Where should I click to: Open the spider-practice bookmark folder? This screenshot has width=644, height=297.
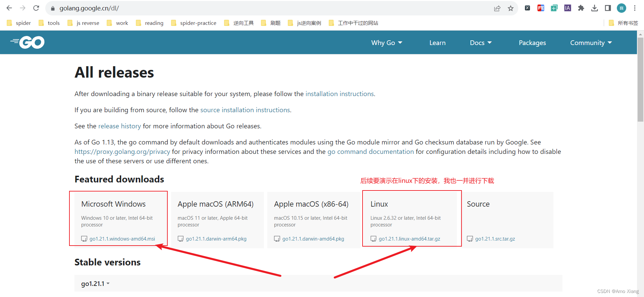[x=194, y=23]
